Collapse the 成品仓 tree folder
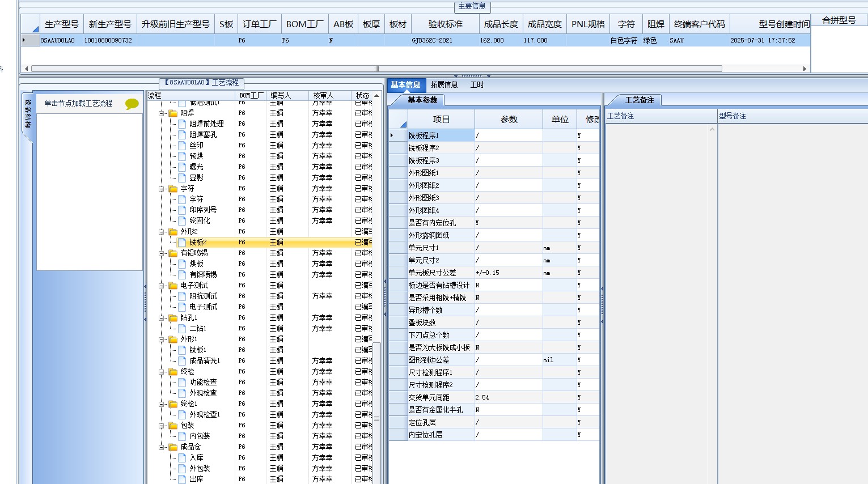Screen dimensions: 868x484 point(162,447)
